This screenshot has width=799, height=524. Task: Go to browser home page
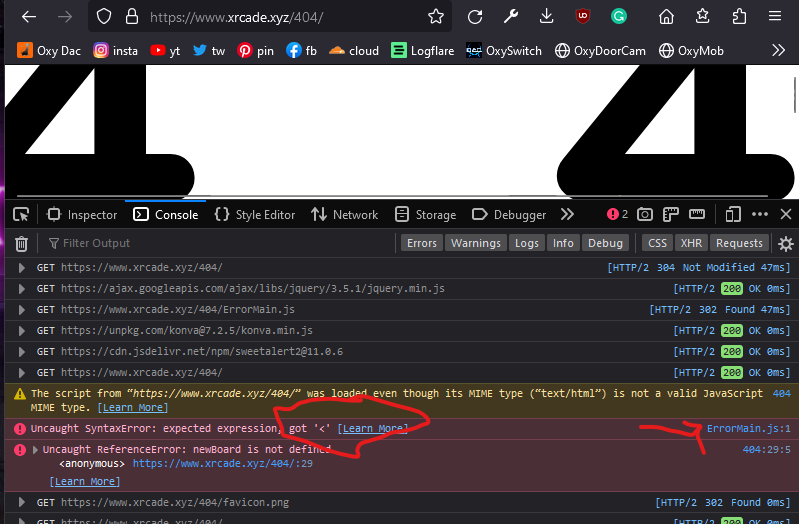click(x=666, y=17)
